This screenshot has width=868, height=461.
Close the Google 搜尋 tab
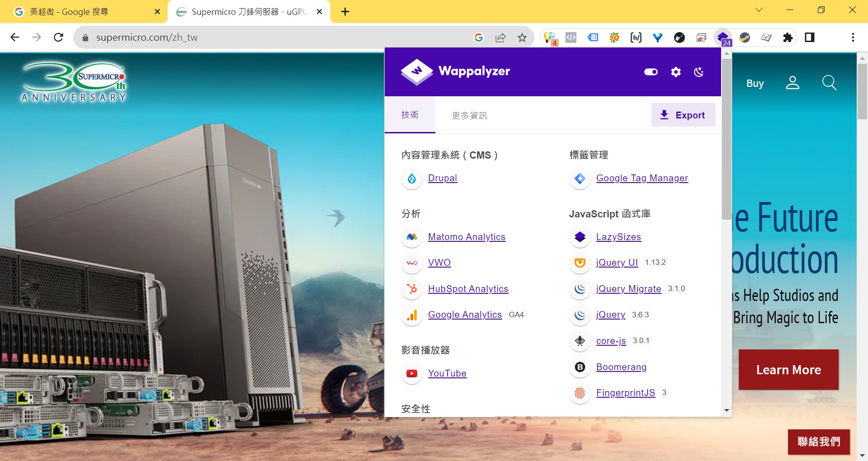point(157,12)
